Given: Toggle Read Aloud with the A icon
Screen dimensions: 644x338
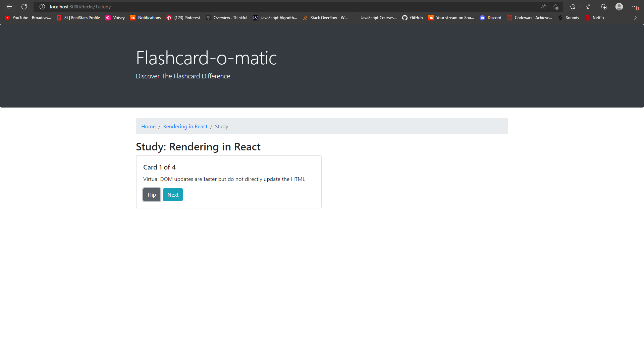Looking at the screenshot, I should [x=543, y=7].
